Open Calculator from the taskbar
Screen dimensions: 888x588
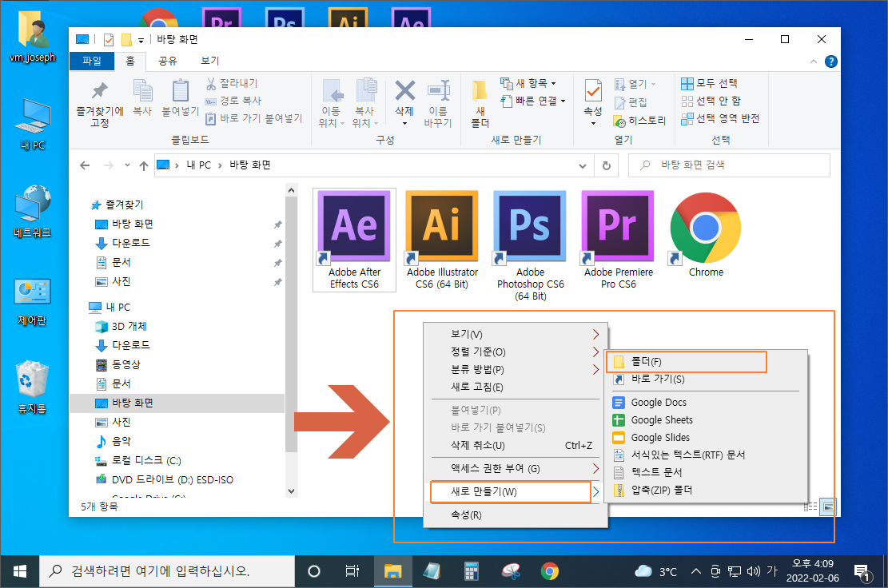pos(472,571)
